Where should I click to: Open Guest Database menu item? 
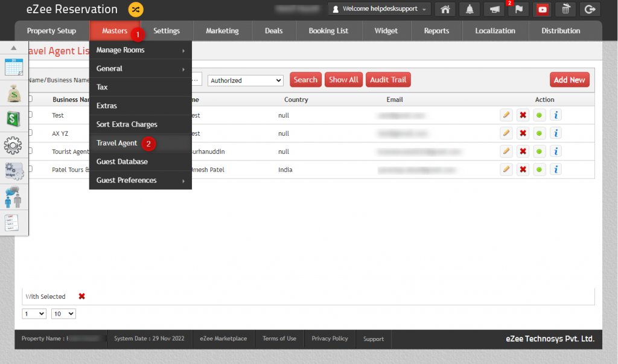click(140, 162)
